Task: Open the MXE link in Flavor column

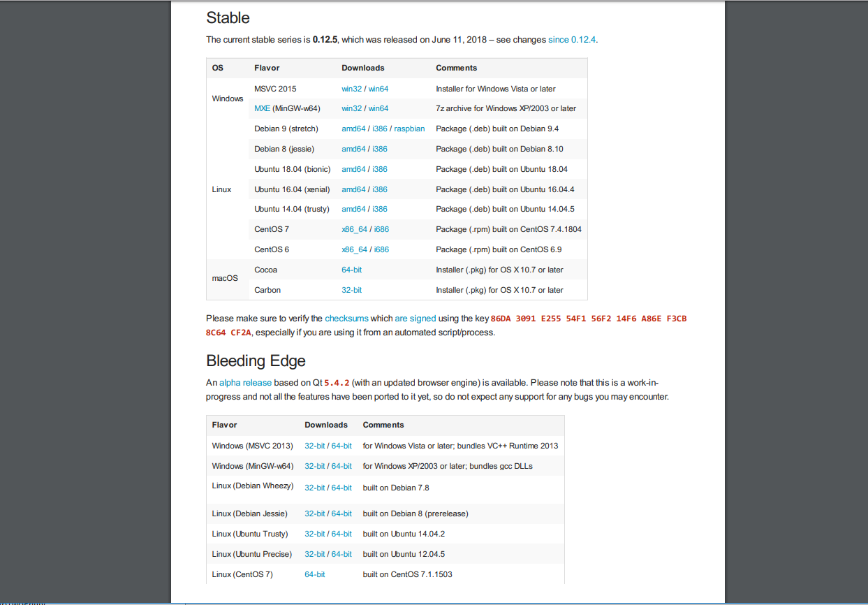Action: [262, 108]
